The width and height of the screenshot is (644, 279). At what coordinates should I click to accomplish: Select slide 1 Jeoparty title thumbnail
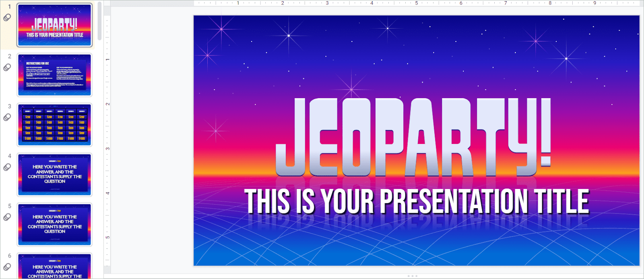pos(54,25)
